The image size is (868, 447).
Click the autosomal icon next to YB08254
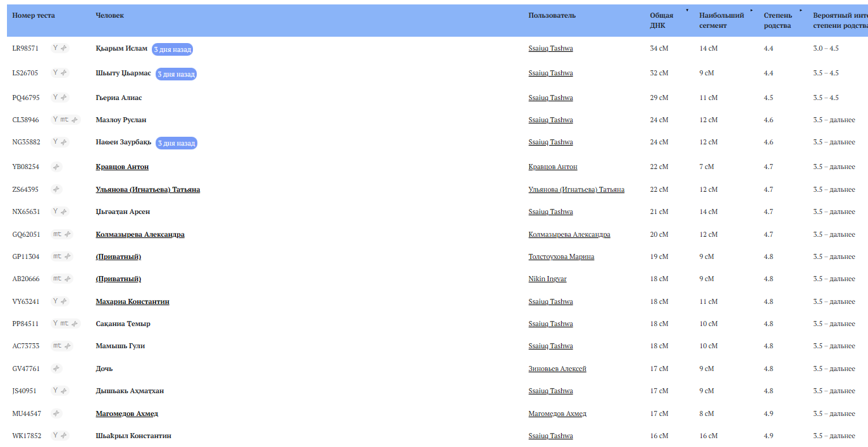point(56,167)
